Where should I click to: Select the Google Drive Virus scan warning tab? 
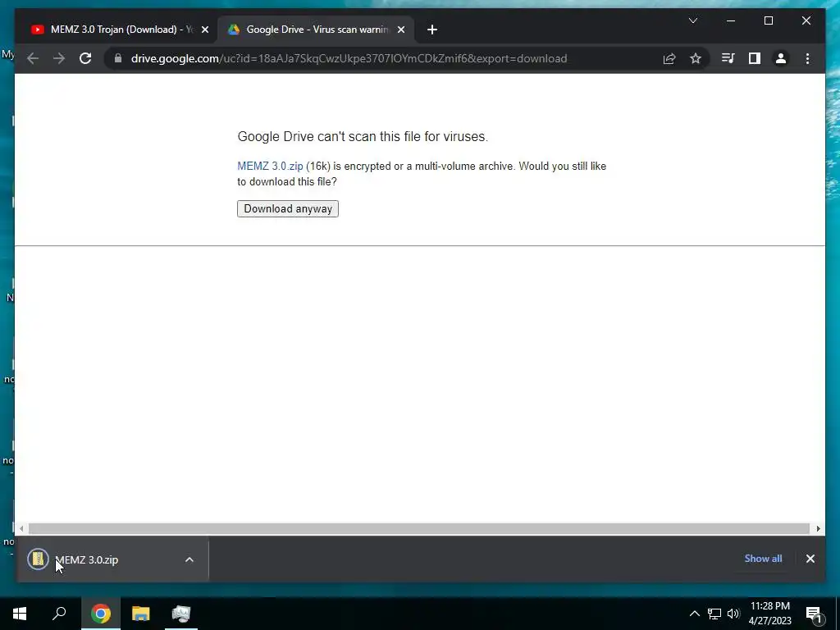click(x=316, y=30)
